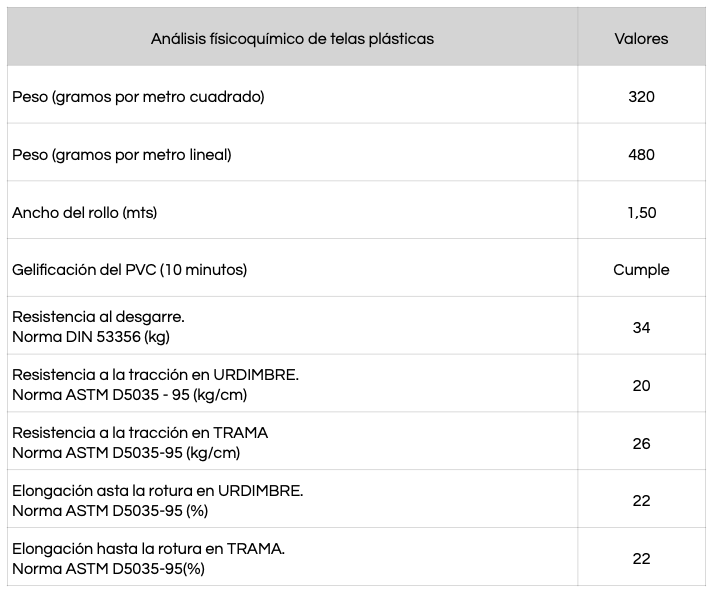
Task: Click 'Elongación asta la rotura en URDIMBRE.' text
Action: (158, 491)
